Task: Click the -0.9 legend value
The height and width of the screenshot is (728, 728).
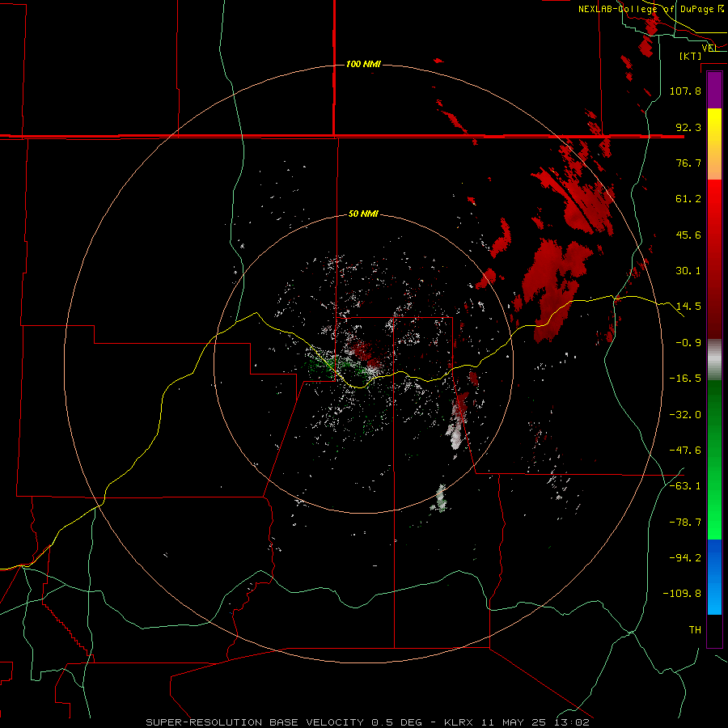Action: 688,343
